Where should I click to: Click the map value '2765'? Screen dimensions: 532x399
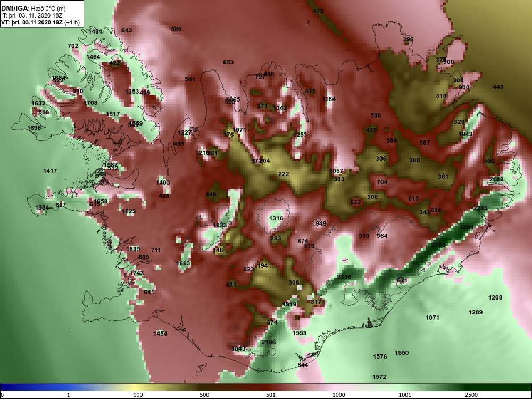[x=438, y=245]
